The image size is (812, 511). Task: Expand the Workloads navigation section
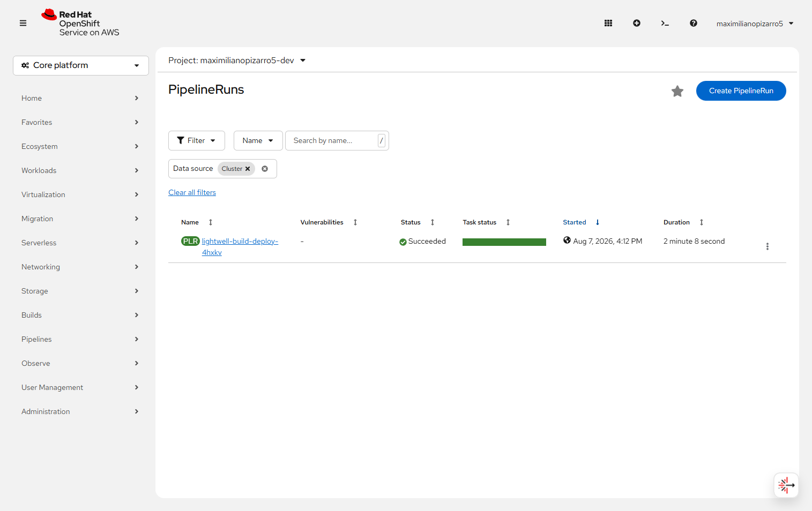80,170
